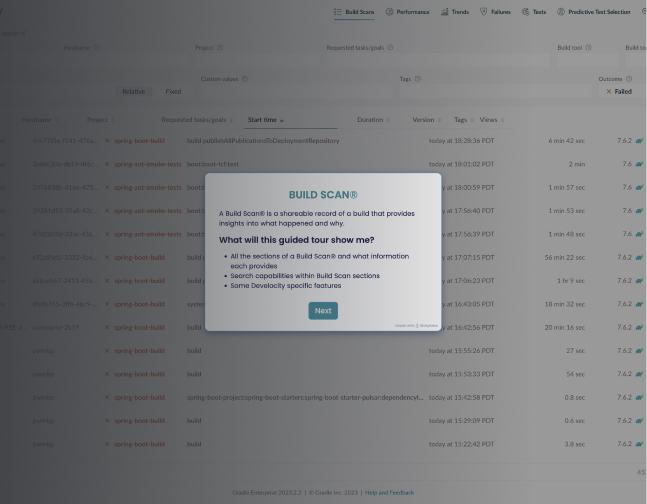The width and height of the screenshot is (647, 504).
Task: Click 'today at 15:55:26 PDT' start time
Action: tap(461, 350)
